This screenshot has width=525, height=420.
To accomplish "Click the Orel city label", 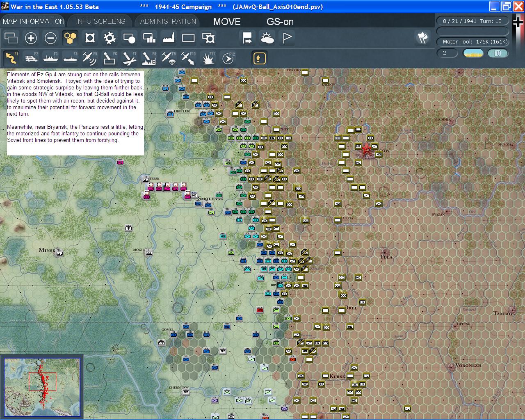I will 351,308.
